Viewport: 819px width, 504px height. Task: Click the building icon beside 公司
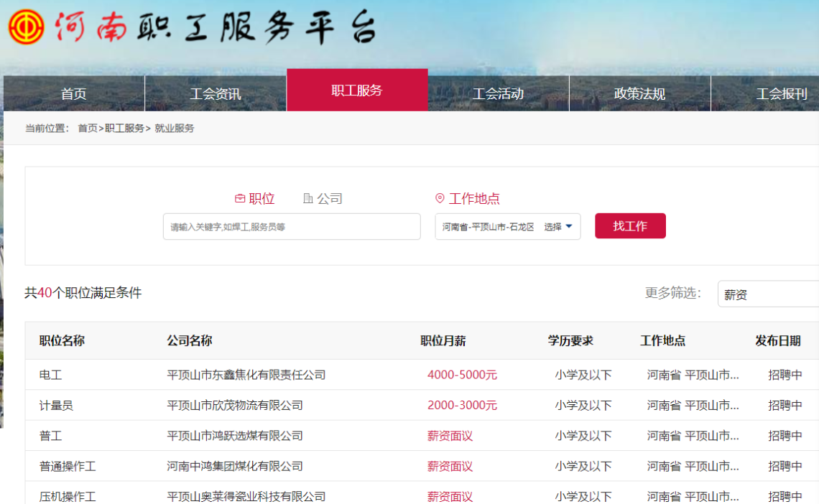coord(308,198)
